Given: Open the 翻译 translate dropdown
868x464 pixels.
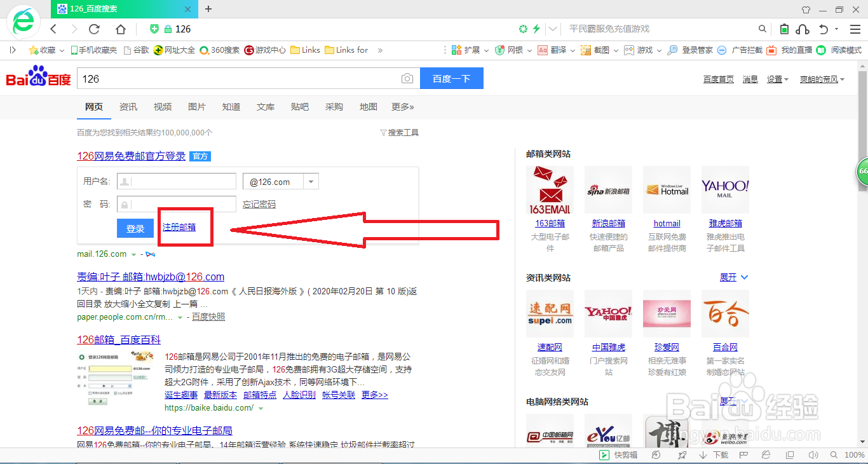Looking at the screenshot, I should point(556,50).
